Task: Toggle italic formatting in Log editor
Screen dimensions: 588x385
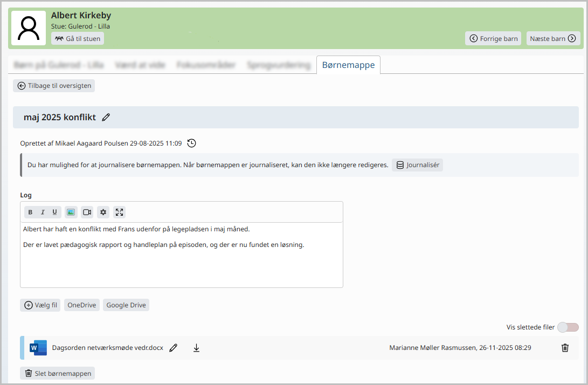Action: pyautogui.click(x=43, y=212)
